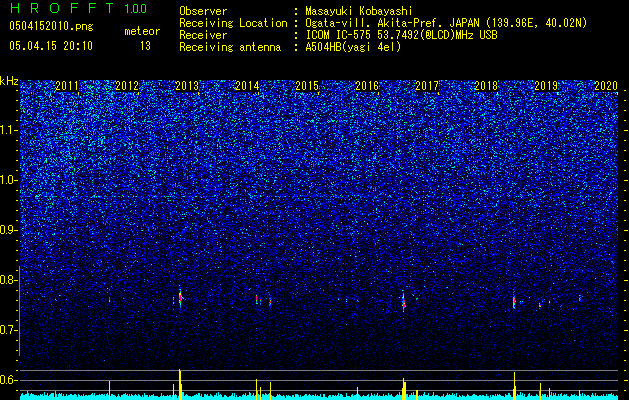Click the 2016 time marker
The height and width of the screenshot is (400, 629).
367,86
